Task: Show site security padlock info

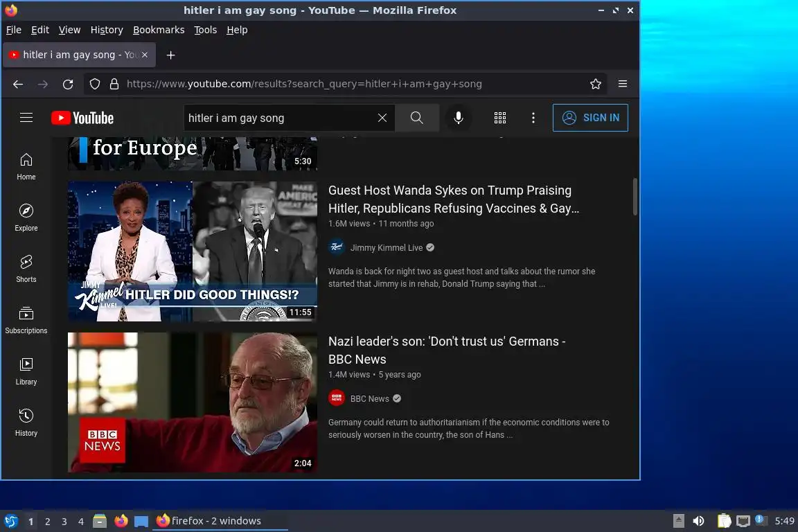Action: coord(114,84)
